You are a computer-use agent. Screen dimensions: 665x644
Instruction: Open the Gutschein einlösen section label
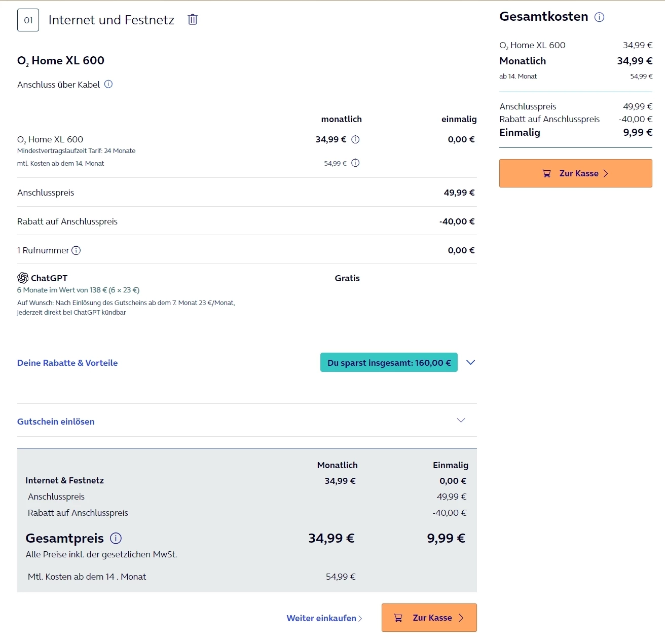[x=56, y=422]
